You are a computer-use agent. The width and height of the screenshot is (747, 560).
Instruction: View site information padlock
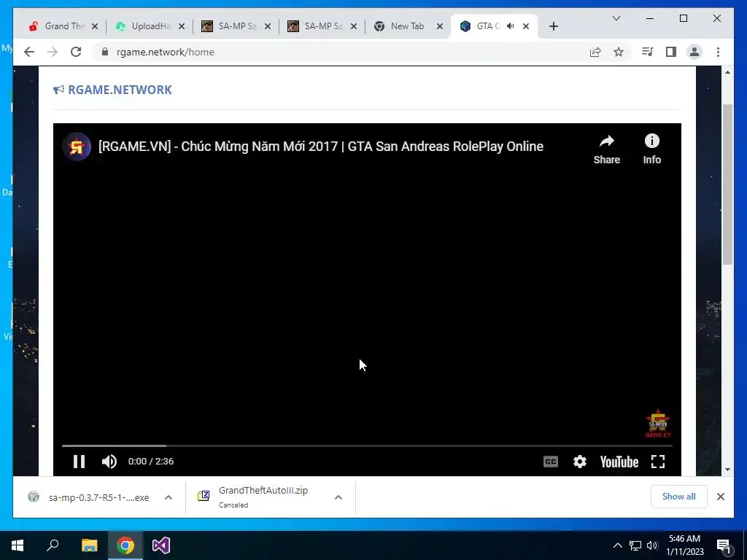105,52
